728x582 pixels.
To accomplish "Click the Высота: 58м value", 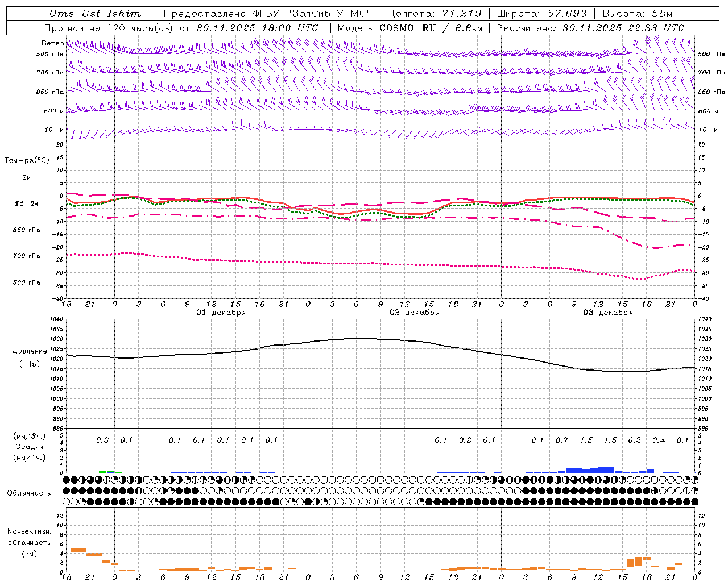I will click(638, 14).
